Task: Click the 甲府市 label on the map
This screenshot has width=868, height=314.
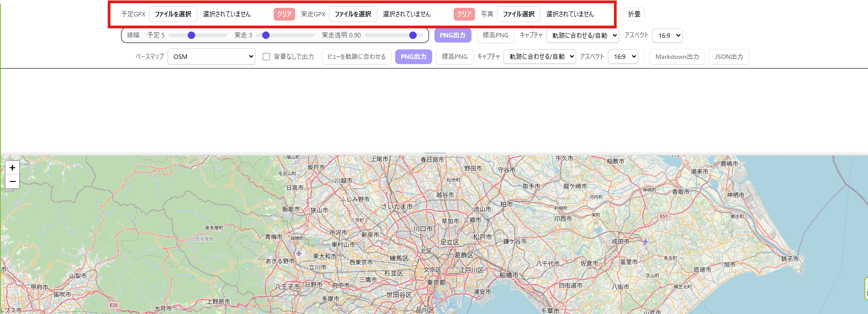Action: [x=39, y=287]
